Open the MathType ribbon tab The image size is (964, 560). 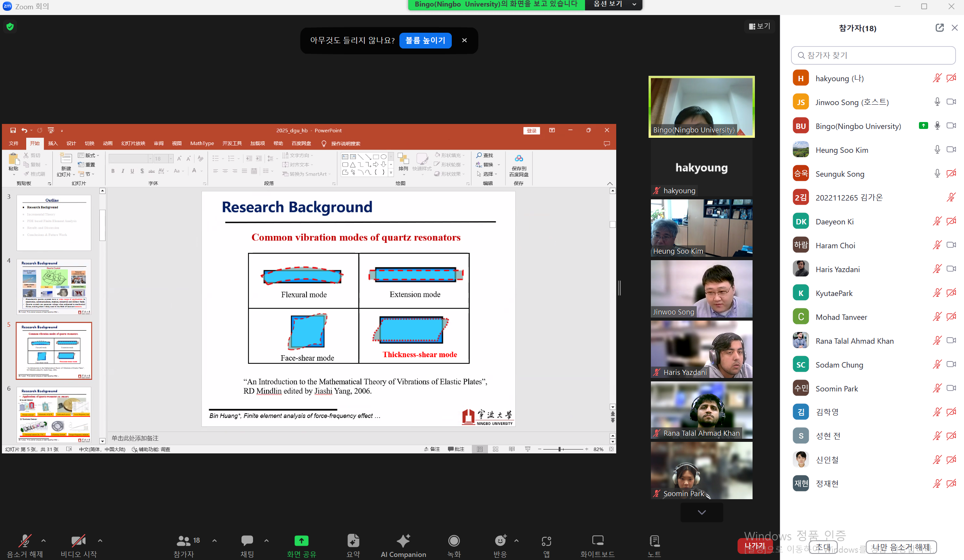pos(202,144)
